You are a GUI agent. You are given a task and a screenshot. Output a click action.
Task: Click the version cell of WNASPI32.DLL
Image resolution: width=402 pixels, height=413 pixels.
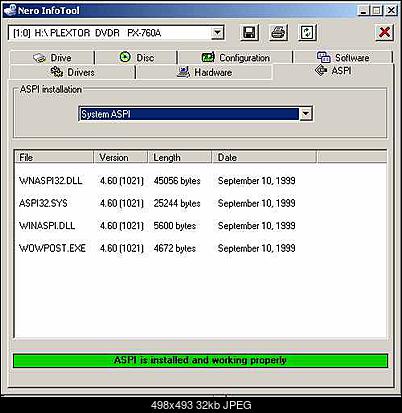click(122, 181)
